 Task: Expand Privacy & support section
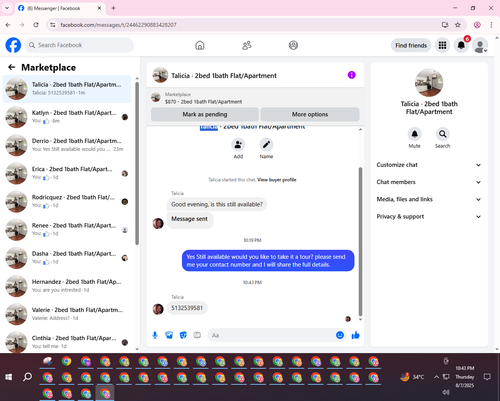[429, 217]
